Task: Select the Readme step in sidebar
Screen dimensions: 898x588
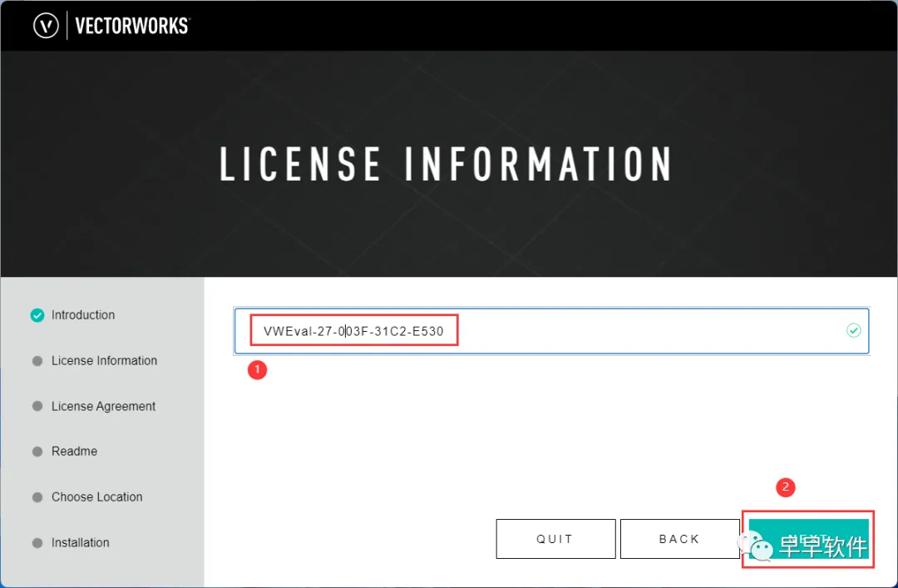Action: click(75, 452)
